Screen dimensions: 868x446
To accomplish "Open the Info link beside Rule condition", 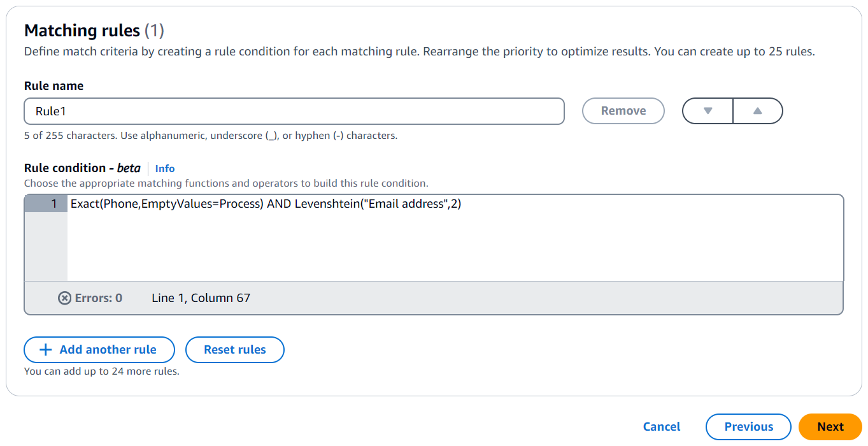I will point(164,168).
